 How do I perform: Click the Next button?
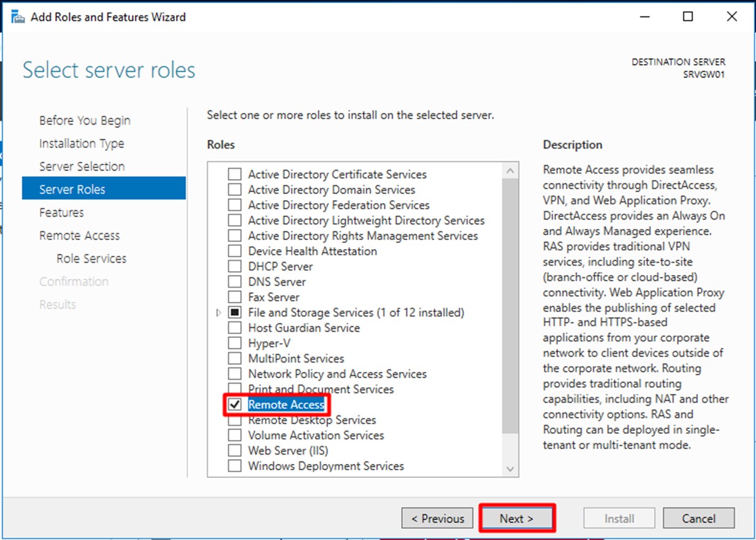(x=517, y=518)
